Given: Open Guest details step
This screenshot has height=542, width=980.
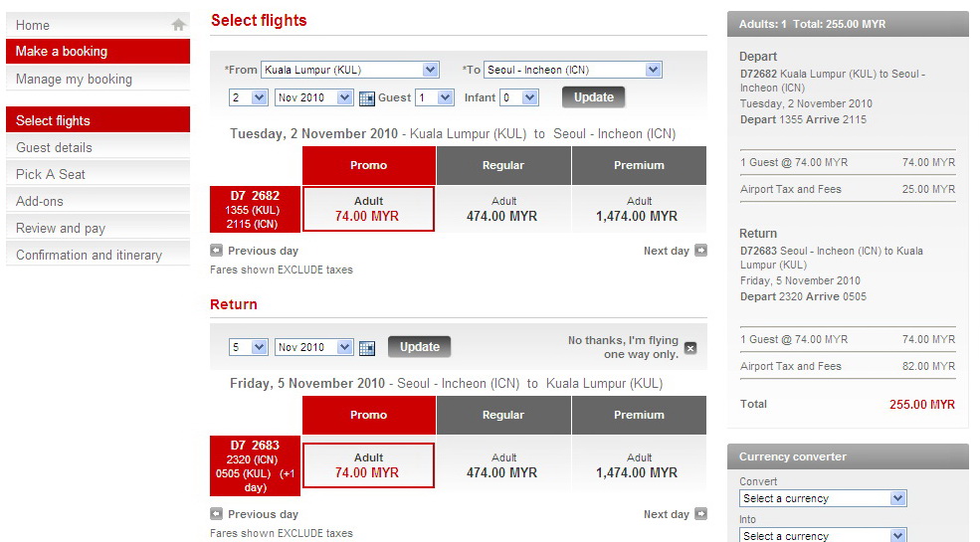Looking at the screenshot, I should click(x=54, y=147).
